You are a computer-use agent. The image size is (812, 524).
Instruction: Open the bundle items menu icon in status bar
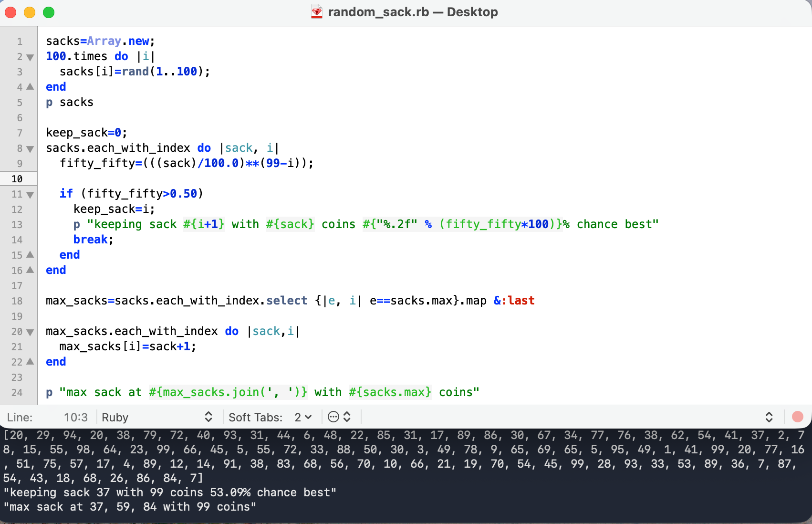pos(339,417)
